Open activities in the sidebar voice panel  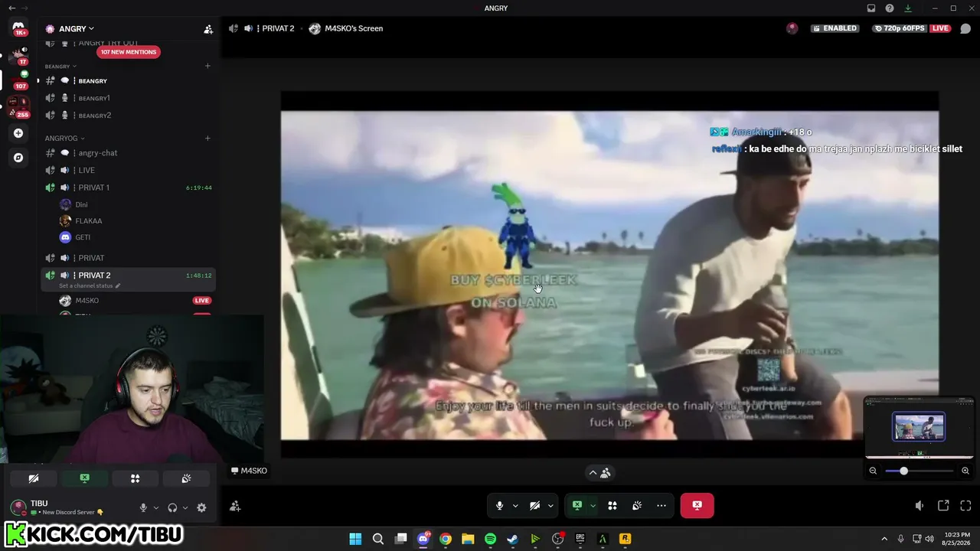[136, 478]
